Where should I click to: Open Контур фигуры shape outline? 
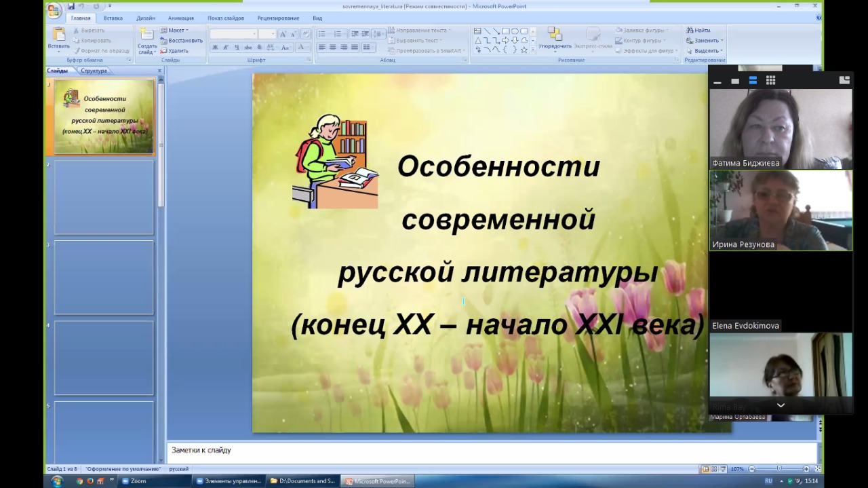[x=641, y=41]
